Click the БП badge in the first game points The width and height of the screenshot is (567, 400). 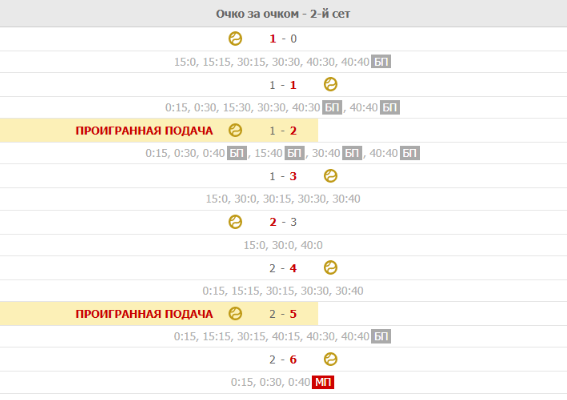pos(381,62)
